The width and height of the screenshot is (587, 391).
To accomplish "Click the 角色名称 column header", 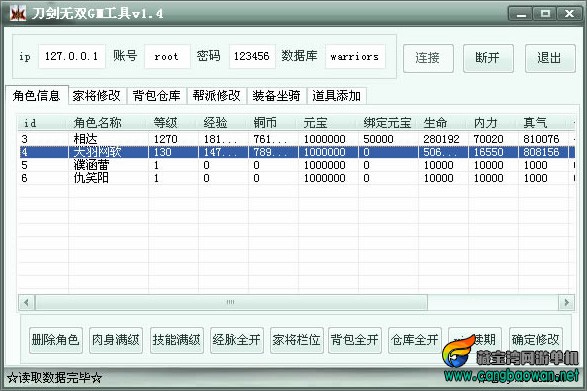I will tap(109, 123).
